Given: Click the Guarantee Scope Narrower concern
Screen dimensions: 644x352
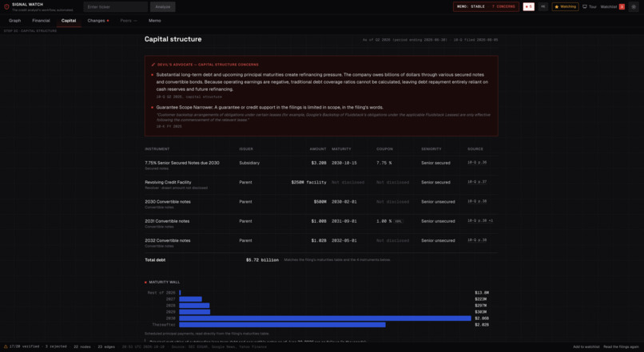Looking at the screenshot, I should 269,107.
